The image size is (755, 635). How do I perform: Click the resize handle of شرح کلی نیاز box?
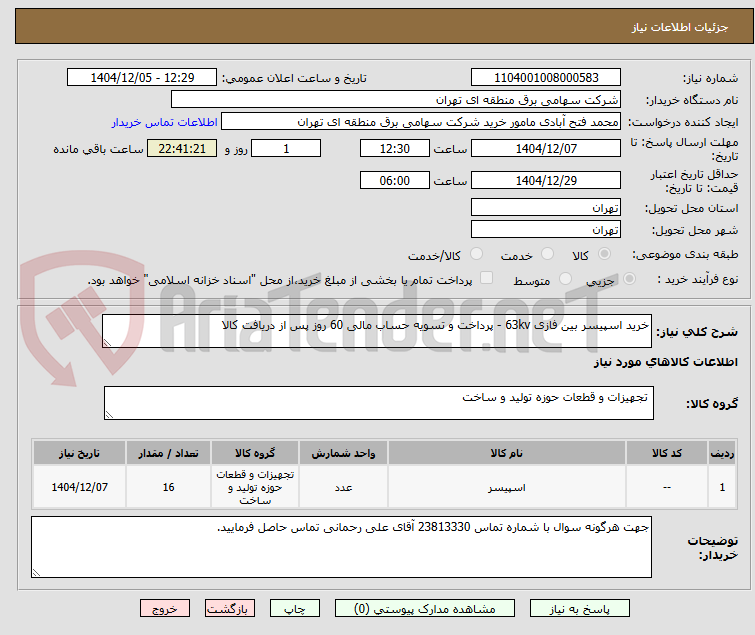[107, 343]
